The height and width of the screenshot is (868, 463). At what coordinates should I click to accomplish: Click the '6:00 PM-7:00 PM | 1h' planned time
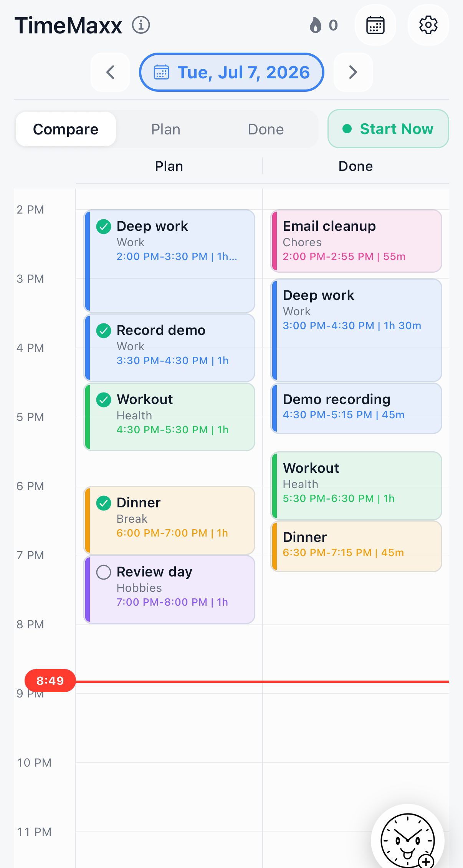(x=172, y=533)
